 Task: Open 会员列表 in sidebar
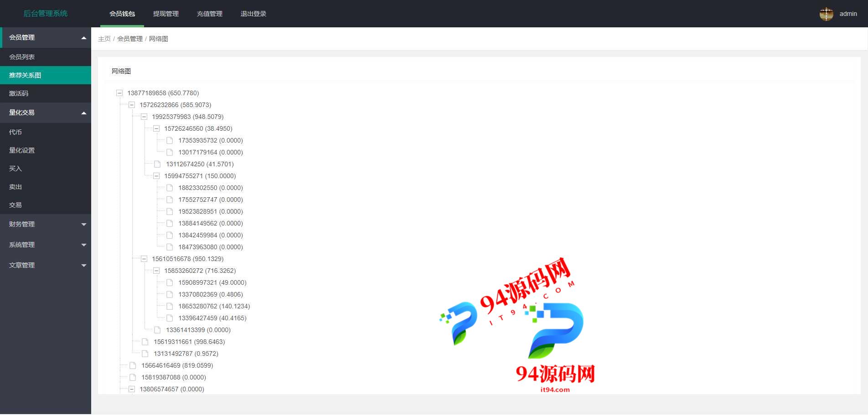(46, 57)
